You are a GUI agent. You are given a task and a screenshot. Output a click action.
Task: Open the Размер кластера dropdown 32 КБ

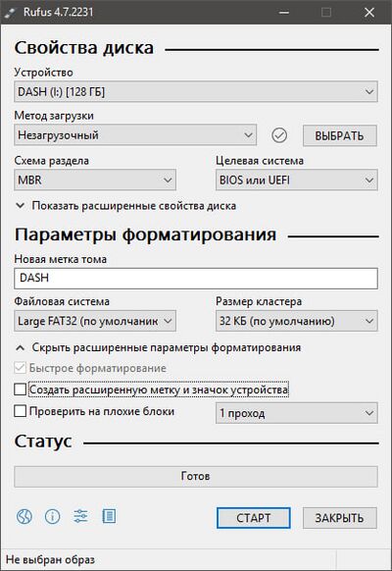click(x=297, y=321)
